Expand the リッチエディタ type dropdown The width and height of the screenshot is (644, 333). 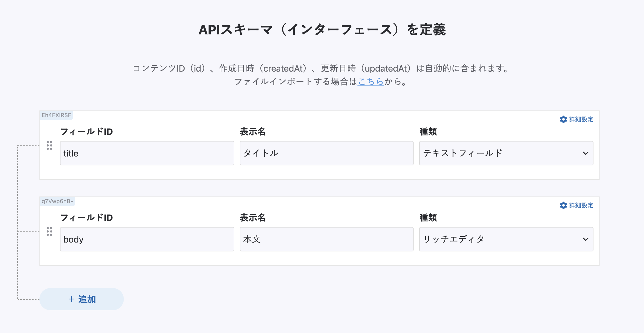point(506,239)
